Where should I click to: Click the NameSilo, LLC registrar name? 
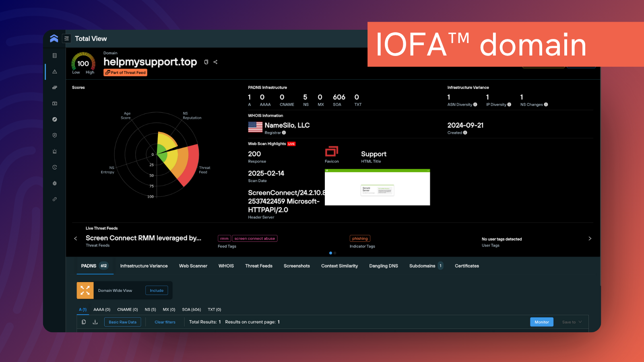287,125
